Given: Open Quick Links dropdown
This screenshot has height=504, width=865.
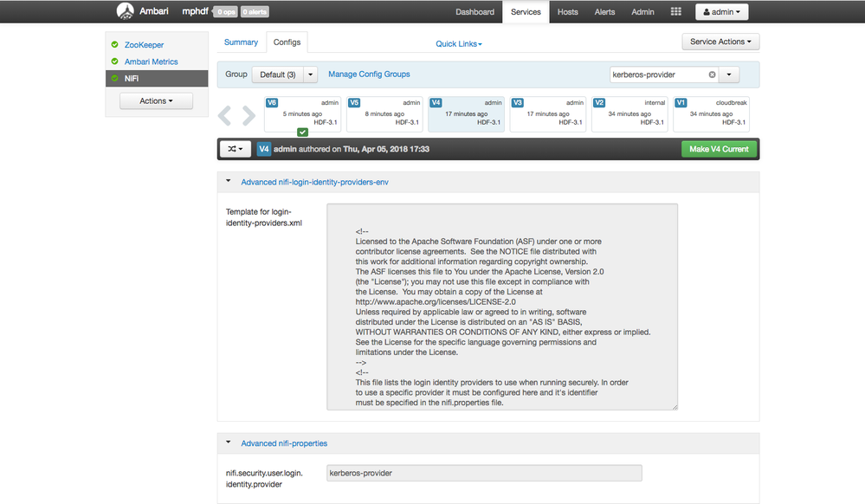Looking at the screenshot, I should coord(458,43).
